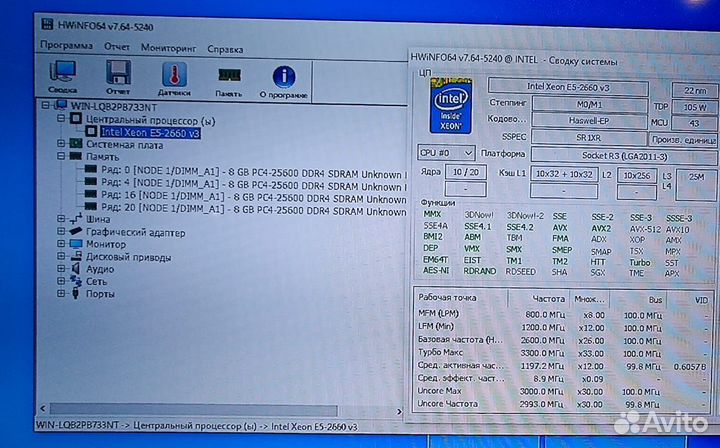Click the Socket R3 (LGA2011-3) platform field
This screenshot has width=720, height=448.
pyautogui.click(x=624, y=156)
